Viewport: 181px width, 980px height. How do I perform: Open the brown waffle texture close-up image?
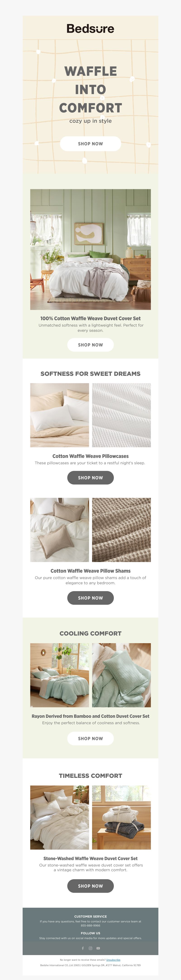coord(121,530)
